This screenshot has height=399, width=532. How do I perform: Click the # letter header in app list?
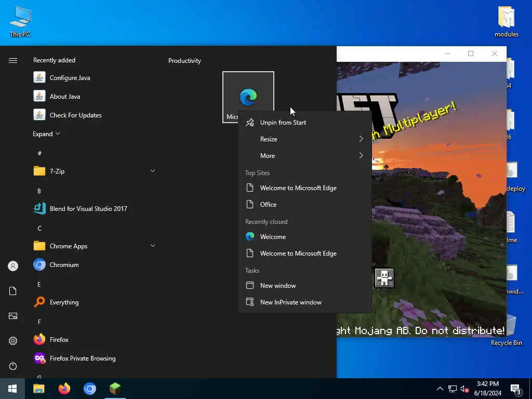pos(39,153)
